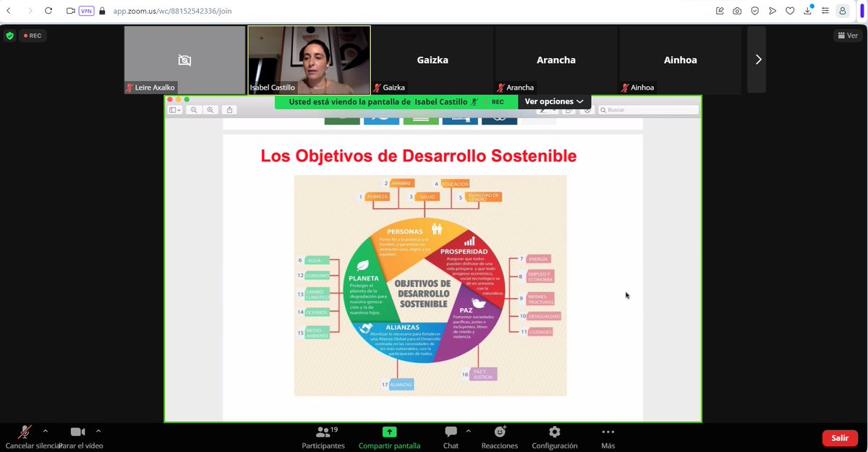Select Arancha participant tile
The width and height of the screenshot is (868, 452).
556,60
